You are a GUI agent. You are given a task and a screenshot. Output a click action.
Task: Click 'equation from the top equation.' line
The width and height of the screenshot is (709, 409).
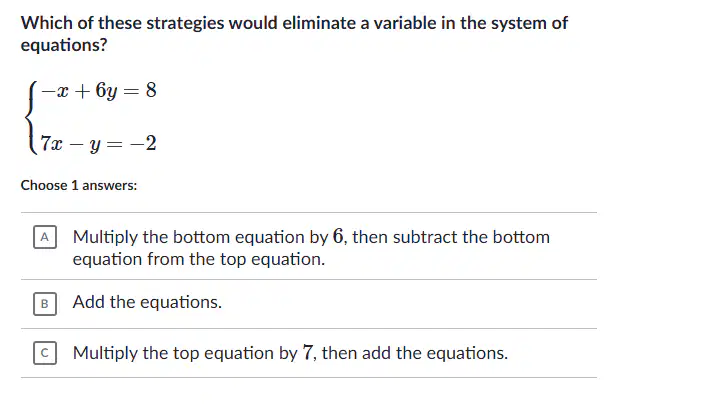tap(199, 259)
